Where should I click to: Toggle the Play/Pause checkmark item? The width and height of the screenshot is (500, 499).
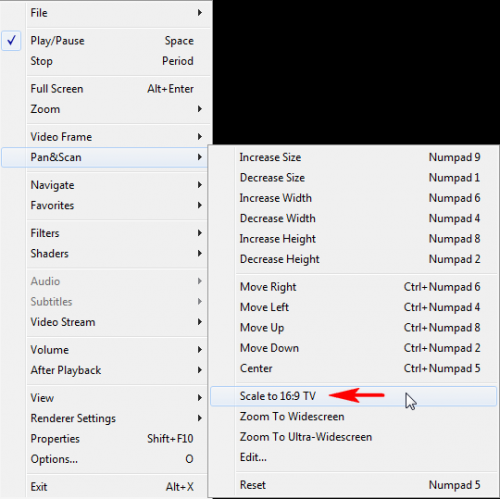pyautogui.click(x=106, y=41)
